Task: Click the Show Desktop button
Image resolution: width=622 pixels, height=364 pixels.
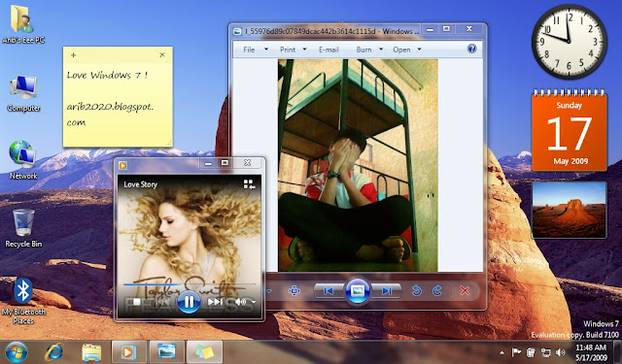Action: point(617,352)
